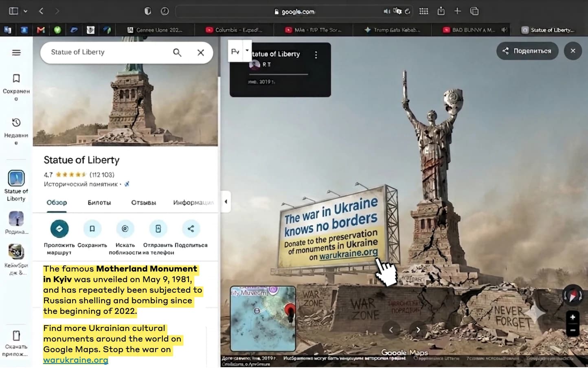588x368 pixels.
Task: Go to next photo arrow
Action: tap(418, 330)
